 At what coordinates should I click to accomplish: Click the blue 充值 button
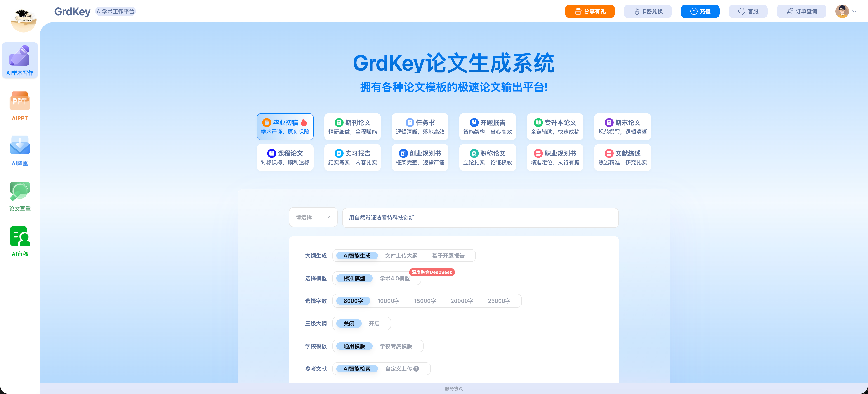tap(700, 12)
